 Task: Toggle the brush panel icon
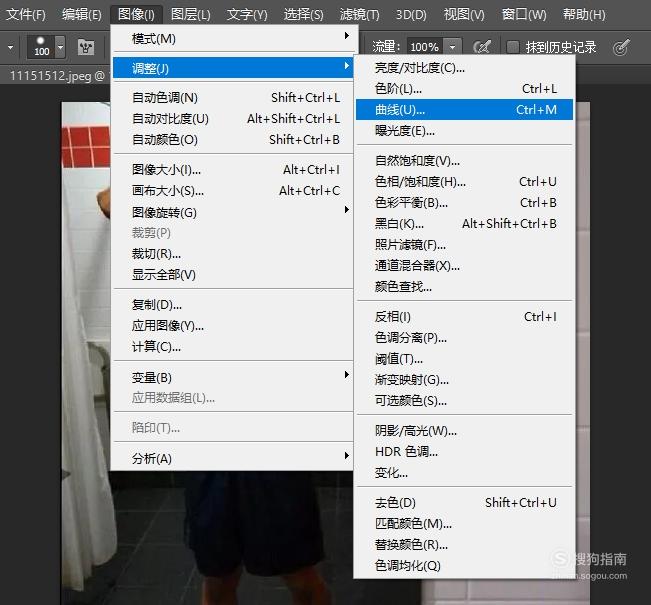[86, 47]
